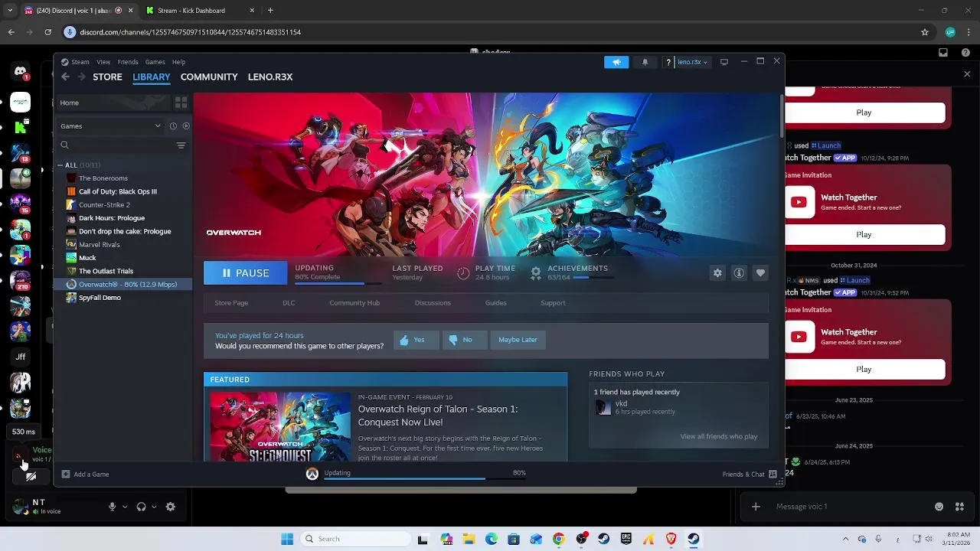Show Overwatch game info icon

coord(739,273)
